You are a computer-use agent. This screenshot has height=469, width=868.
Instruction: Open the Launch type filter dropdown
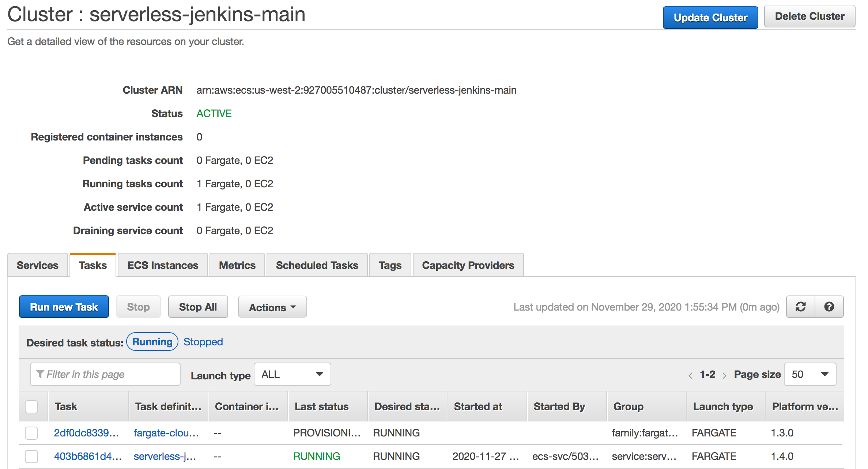[x=292, y=374]
